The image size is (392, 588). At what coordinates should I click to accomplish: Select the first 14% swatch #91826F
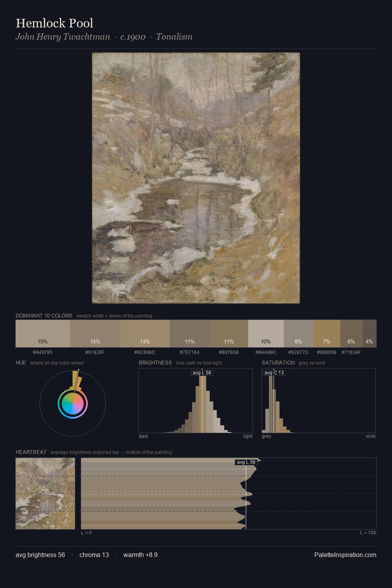(95, 334)
